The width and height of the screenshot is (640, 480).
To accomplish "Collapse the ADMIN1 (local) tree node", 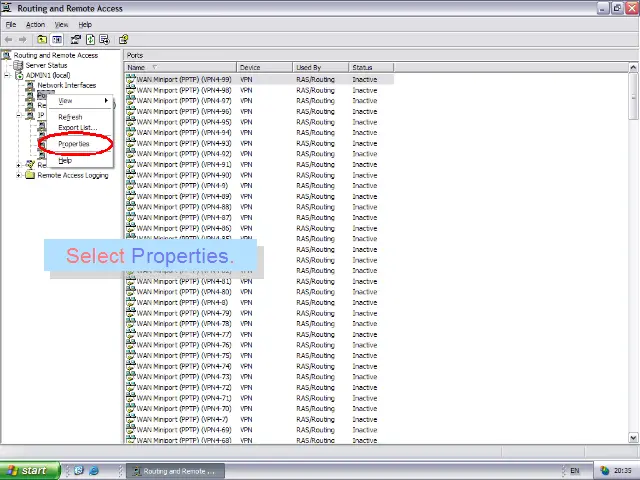I will [x=7, y=76].
